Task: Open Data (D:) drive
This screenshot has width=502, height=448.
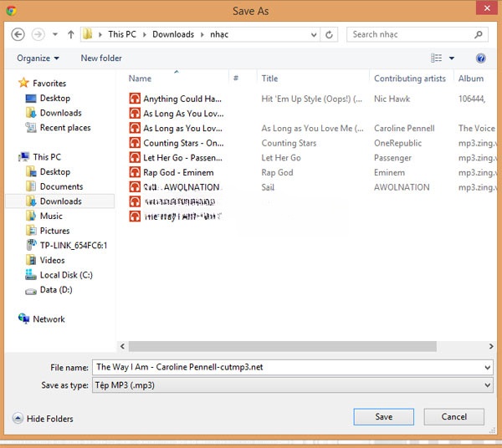Action: pos(56,290)
